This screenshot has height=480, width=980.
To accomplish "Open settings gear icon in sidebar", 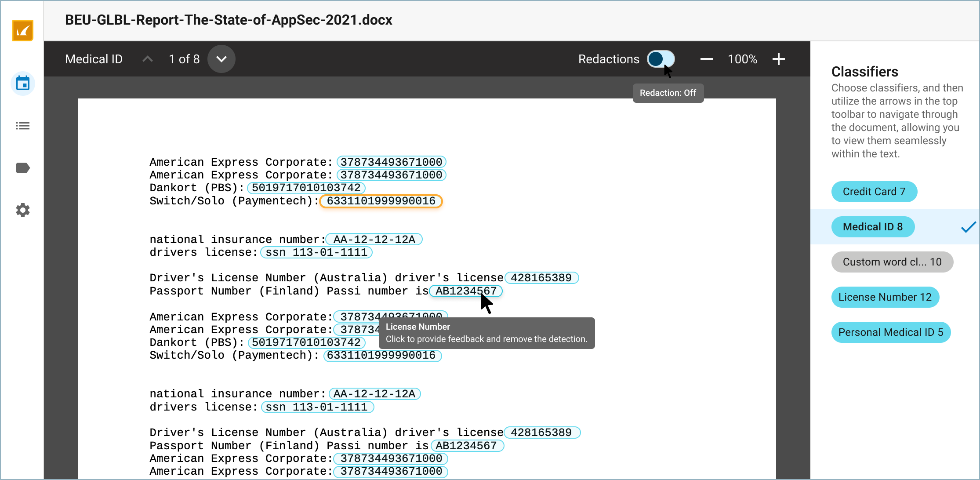I will (x=23, y=210).
